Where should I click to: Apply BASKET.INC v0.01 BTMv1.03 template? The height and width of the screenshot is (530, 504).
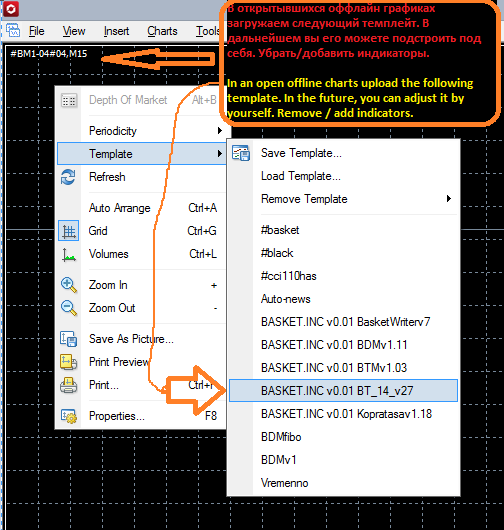[343, 368]
